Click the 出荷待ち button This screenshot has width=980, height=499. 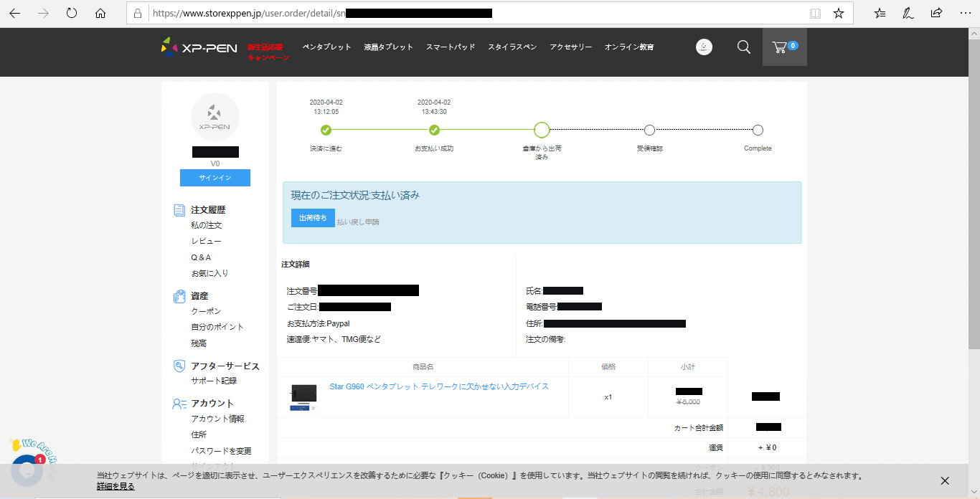[x=313, y=217]
